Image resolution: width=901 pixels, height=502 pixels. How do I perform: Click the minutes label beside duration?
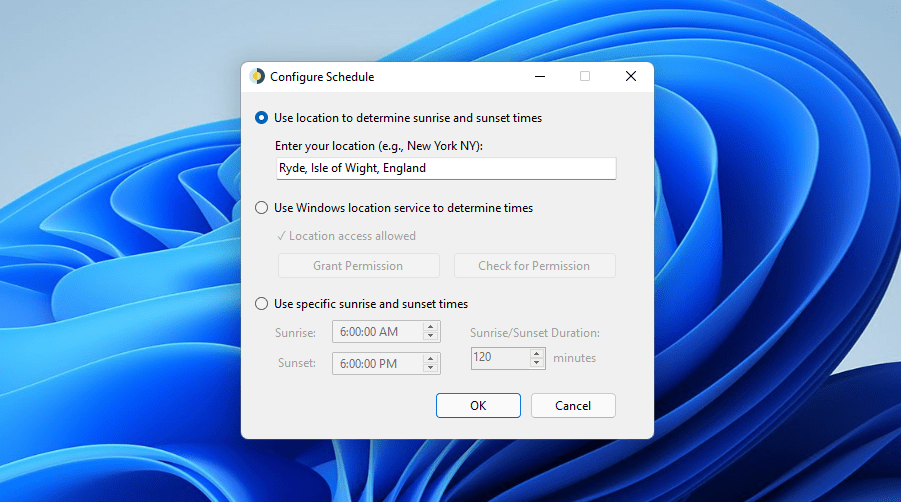(x=574, y=358)
